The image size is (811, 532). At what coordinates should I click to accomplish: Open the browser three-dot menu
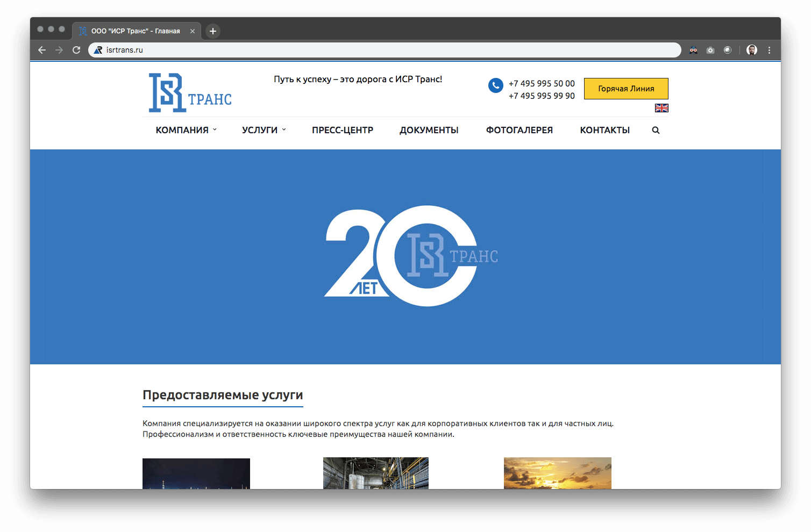coord(769,50)
